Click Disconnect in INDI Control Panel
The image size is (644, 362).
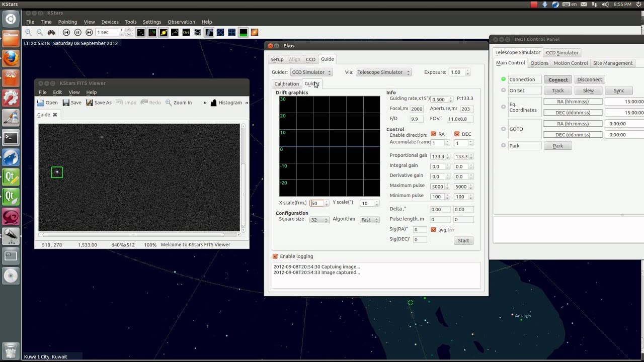pos(590,79)
